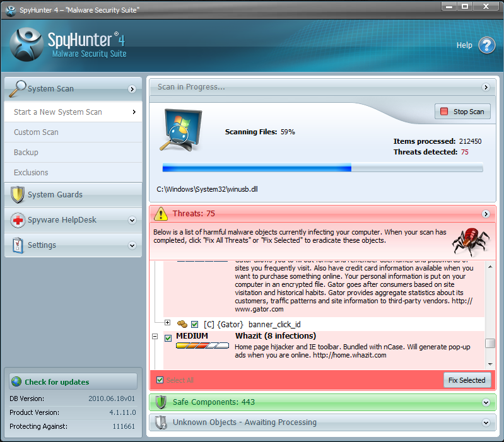Click the threats list scrollbar thumb
Image resolution: width=504 pixels, height=442 pixels.
(x=490, y=343)
